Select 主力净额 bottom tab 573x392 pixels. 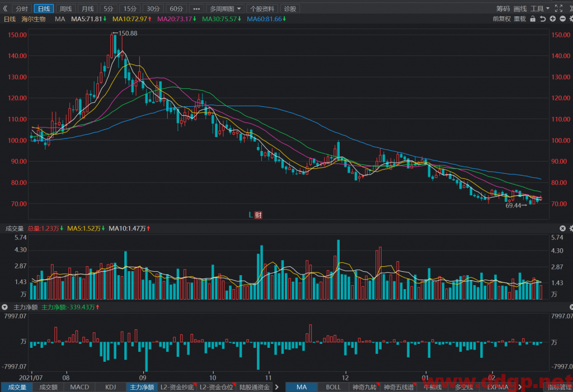[142, 388]
